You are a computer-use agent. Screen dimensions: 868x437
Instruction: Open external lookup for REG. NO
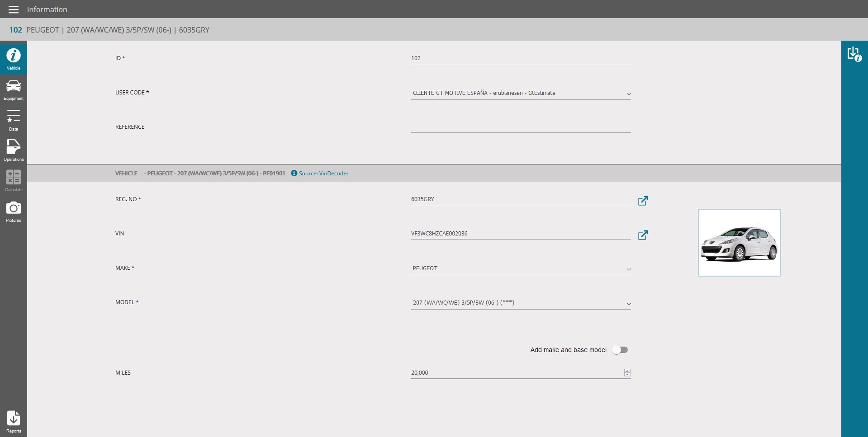pos(643,201)
